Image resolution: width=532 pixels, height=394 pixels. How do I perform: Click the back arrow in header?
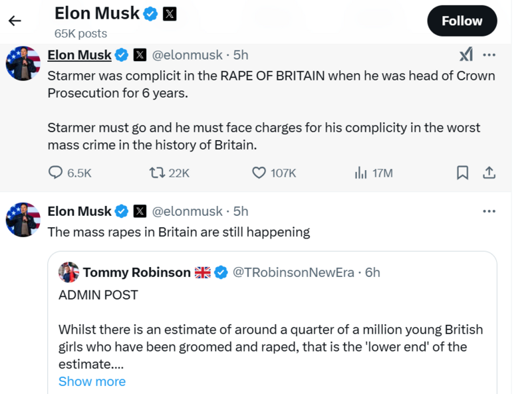(x=15, y=21)
